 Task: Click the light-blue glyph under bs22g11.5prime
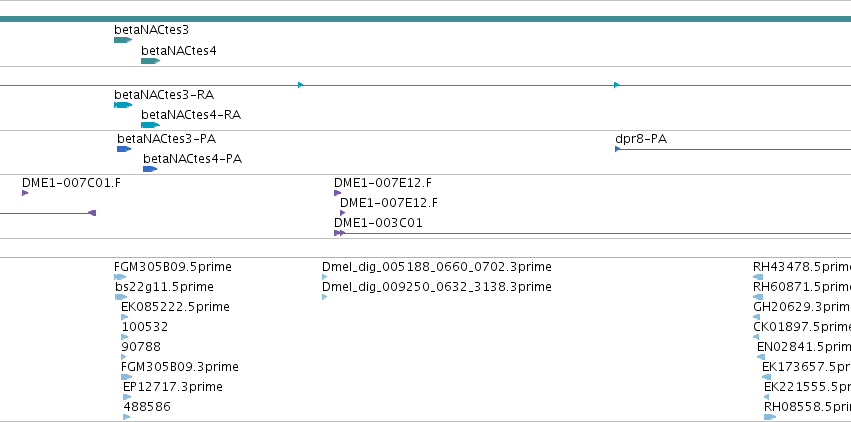(x=121, y=297)
